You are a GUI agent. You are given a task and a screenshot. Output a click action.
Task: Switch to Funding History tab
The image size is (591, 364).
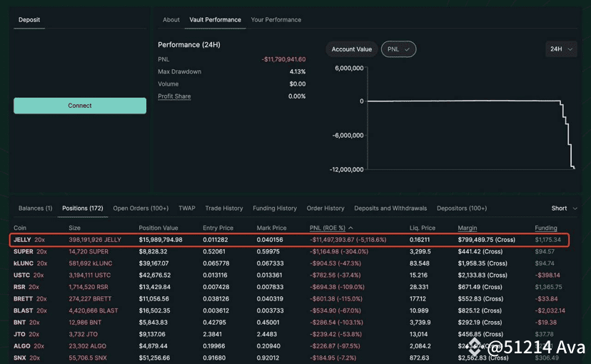point(275,208)
